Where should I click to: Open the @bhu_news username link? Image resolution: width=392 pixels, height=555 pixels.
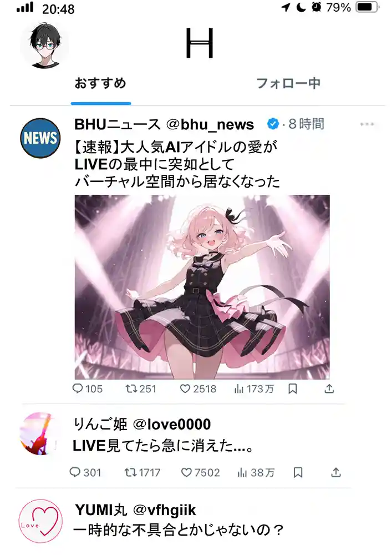click(210, 124)
